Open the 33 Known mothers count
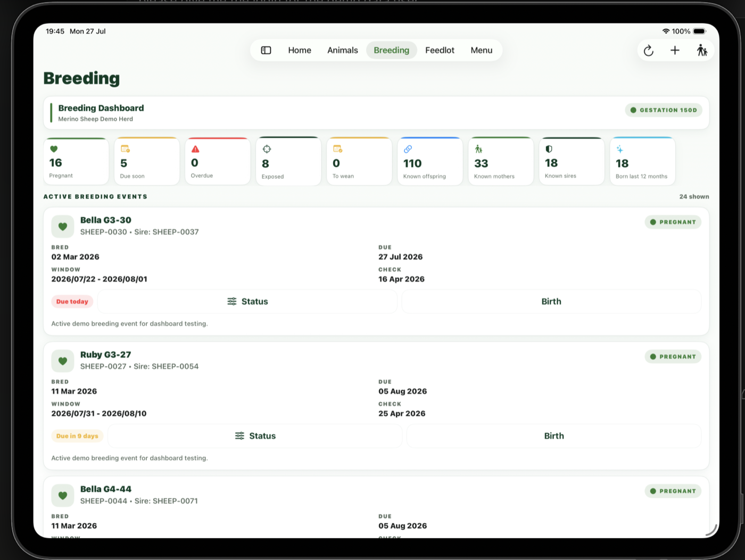The height and width of the screenshot is (560, 745). click(x=481, y=163)
